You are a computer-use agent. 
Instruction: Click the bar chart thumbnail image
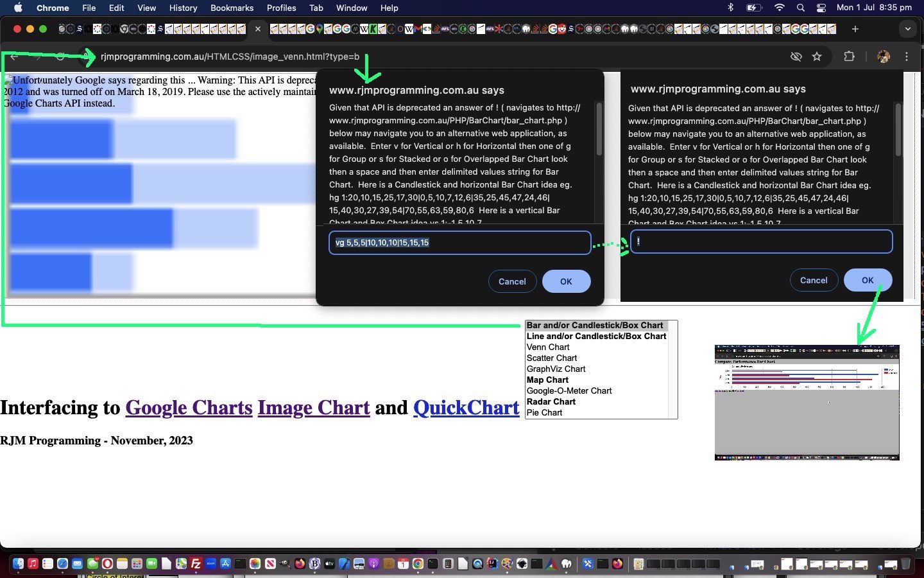pos(807,403)
